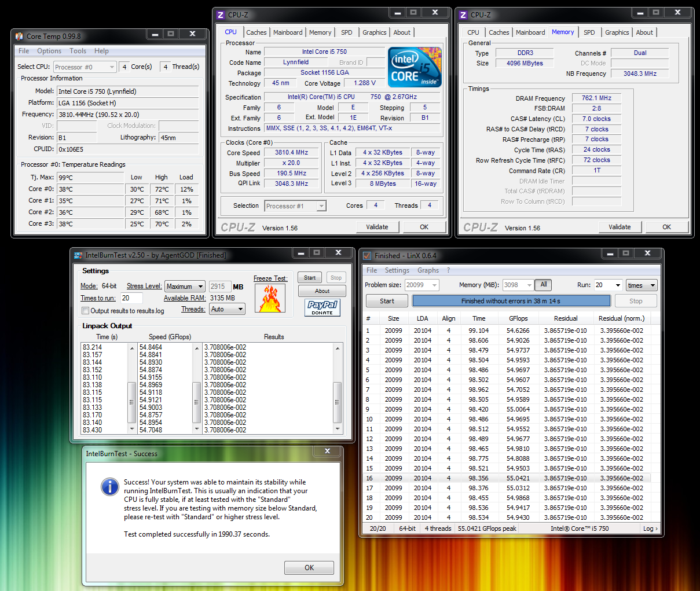
Task: Click the 2915 MB memory field in IntelBurnTest
Action: tap(220, 287)
